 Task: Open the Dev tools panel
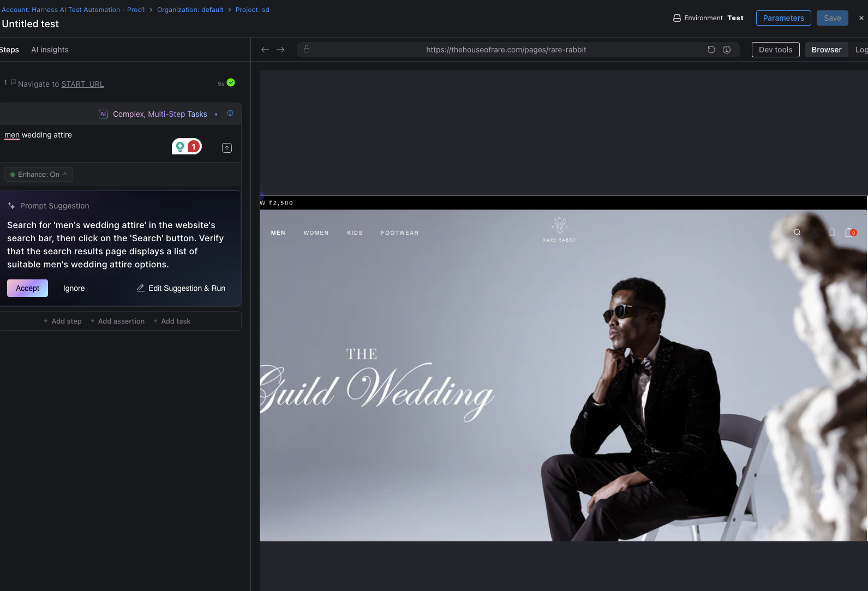coord(775,50)
